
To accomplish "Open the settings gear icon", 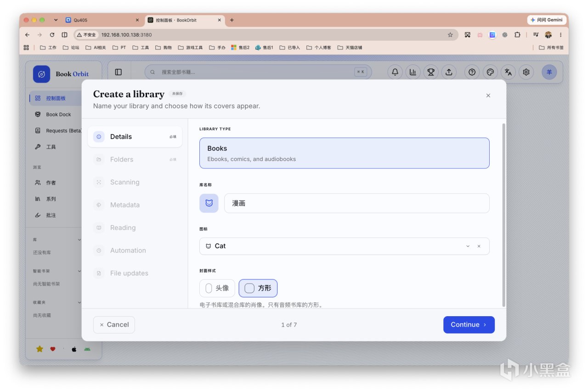I will 526,72.
